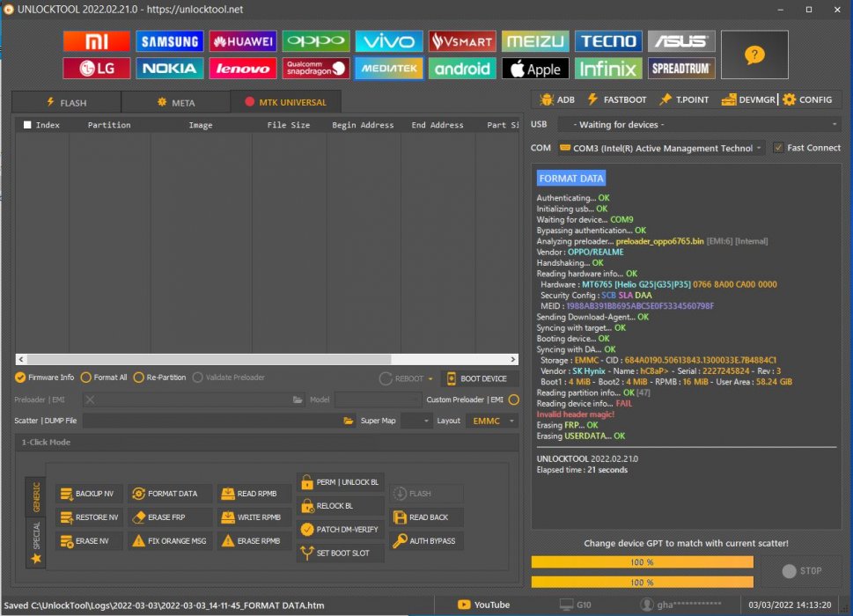
Task: Open ADB tool
Action: (x=557, y=99)
